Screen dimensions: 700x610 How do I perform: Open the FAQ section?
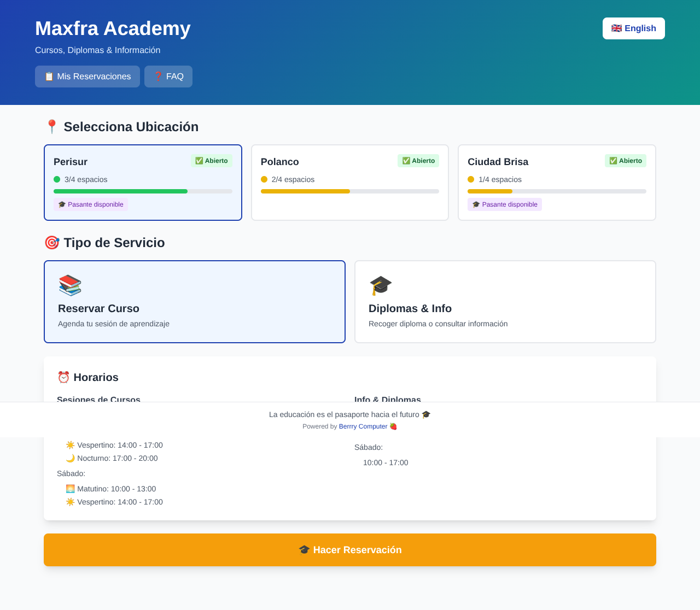pos(168,76)
